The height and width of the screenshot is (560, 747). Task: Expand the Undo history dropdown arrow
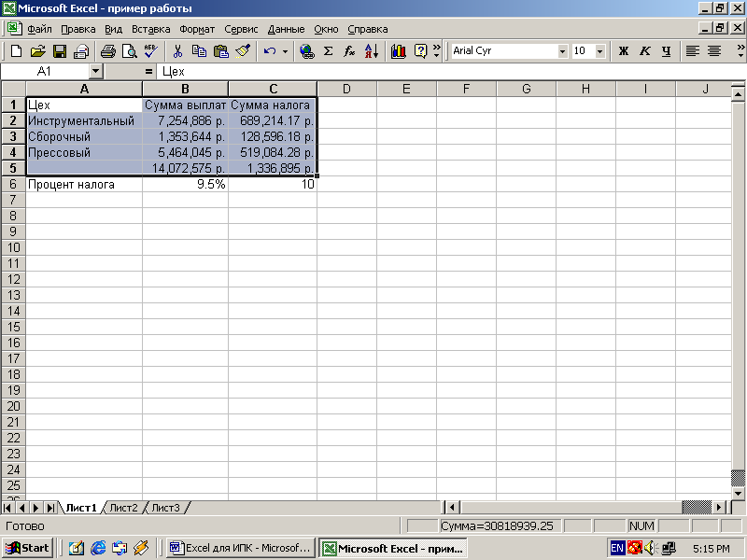[x=286, y=51]
